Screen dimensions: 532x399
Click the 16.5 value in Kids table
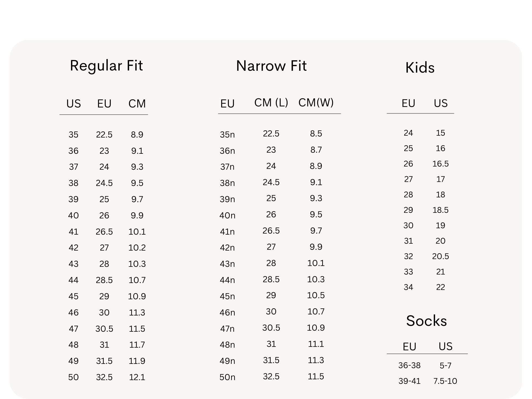click(440, 164)
